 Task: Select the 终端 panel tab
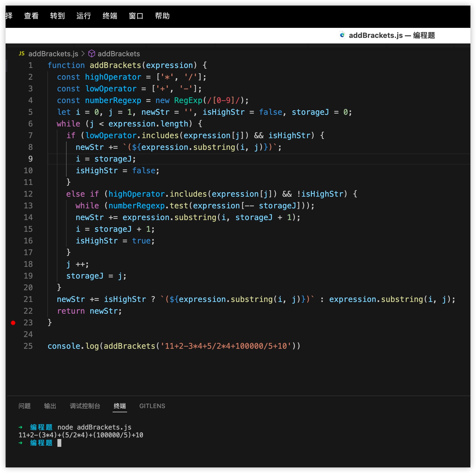pyautogui.click(x=120, y=406)
